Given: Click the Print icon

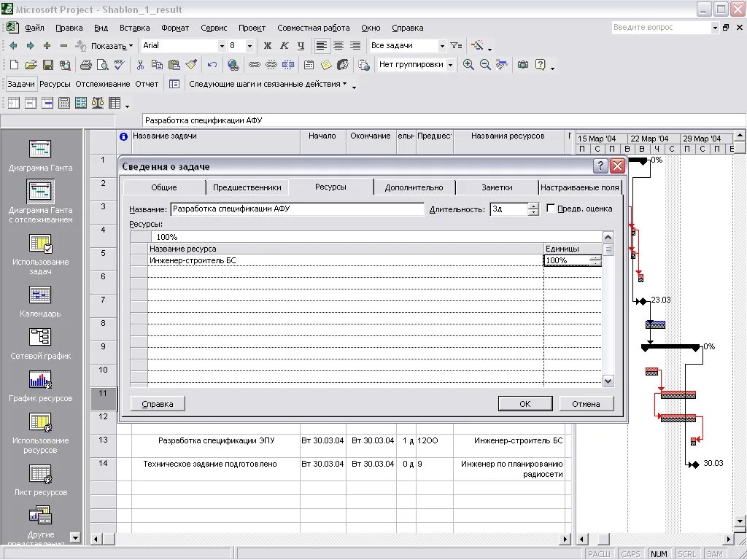Looking at the screenshot, I should click(x=86, y=65).
